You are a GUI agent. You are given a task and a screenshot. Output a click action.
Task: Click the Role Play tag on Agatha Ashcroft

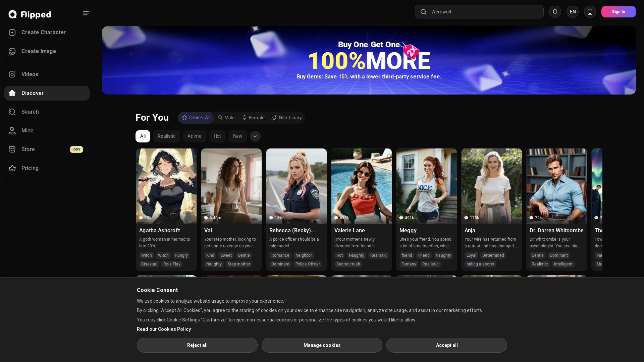(x=172, y=264)
